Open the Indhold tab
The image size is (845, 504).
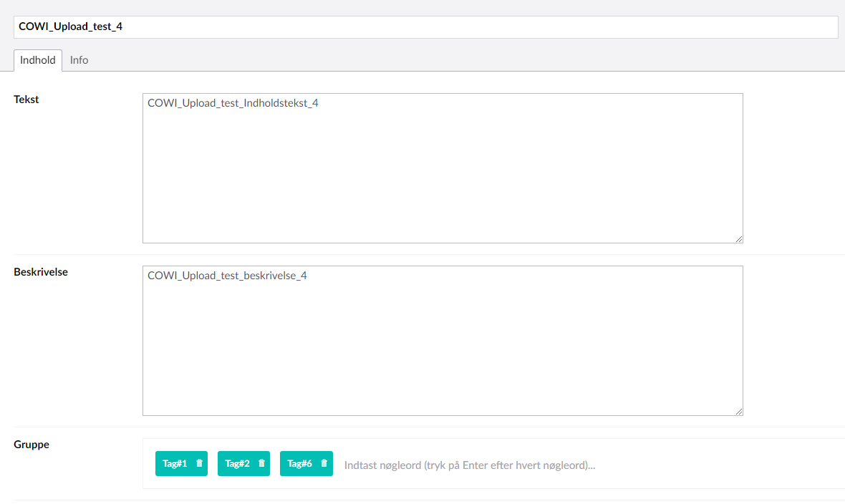coord(38,60)
